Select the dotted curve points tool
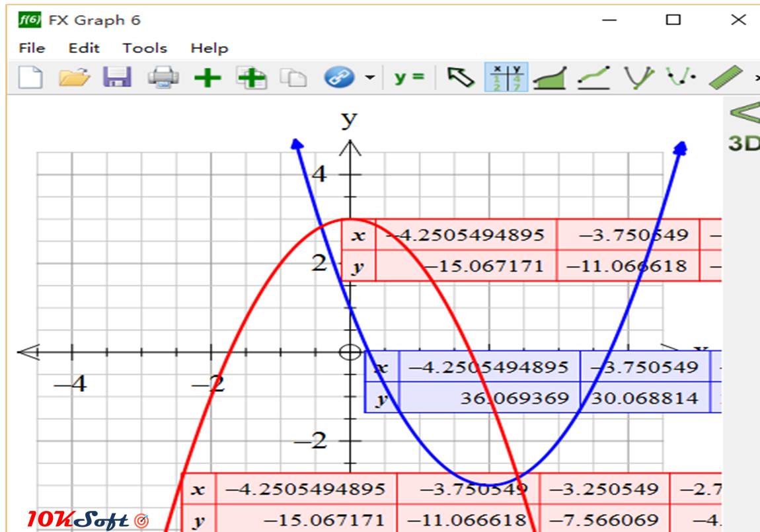760x532 pixels. (x=681, y=77)
